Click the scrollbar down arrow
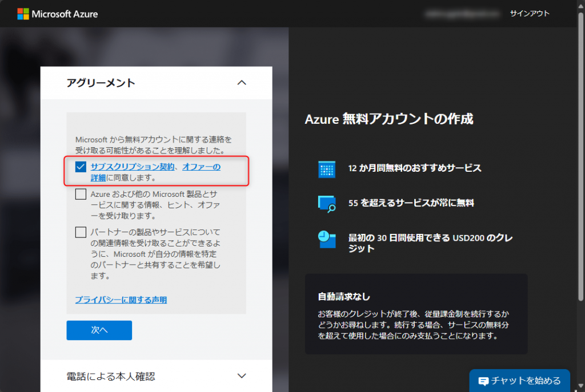 (x=580, y=386)
